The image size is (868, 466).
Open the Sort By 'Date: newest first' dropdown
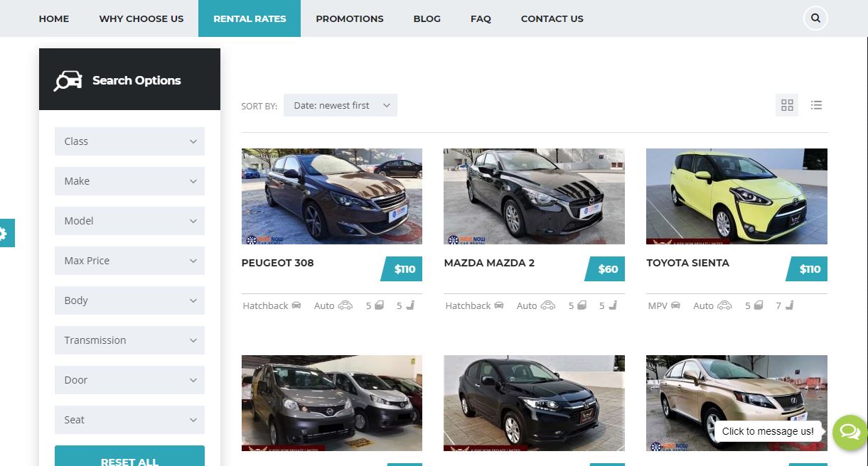click(x=341, y=105)
